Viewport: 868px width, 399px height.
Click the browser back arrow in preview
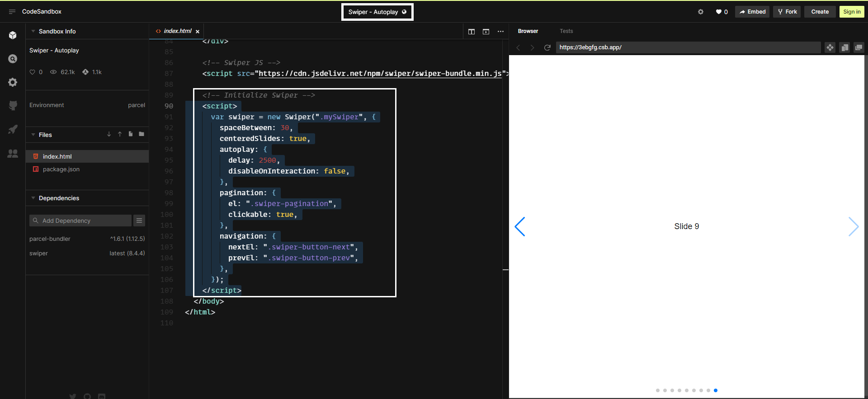point(518,47)
